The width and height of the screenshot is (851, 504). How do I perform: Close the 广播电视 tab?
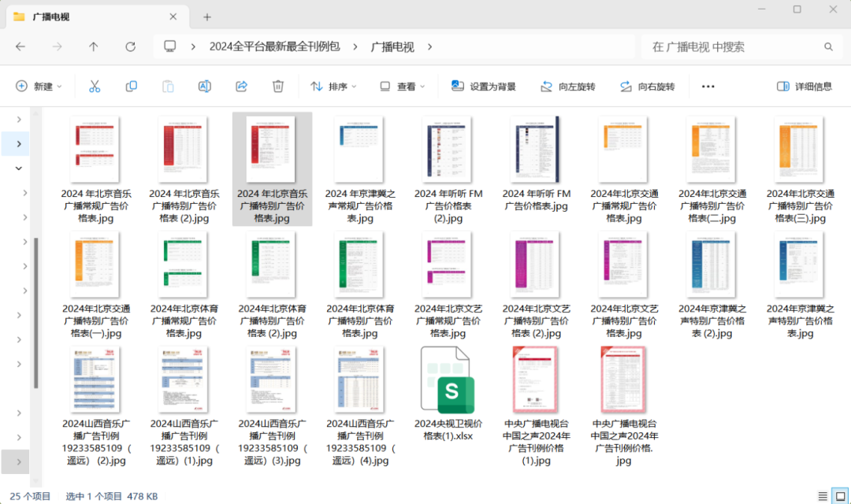coord(173,17)
